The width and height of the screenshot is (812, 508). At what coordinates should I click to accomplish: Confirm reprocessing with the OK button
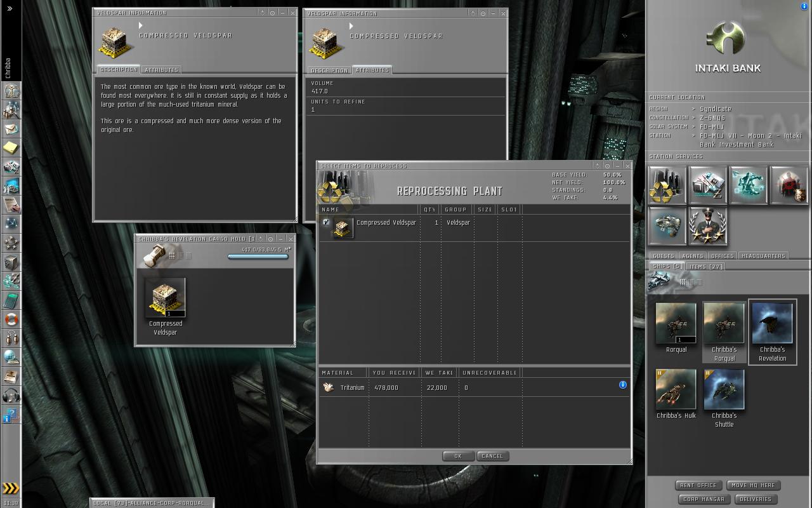point(458,456)
